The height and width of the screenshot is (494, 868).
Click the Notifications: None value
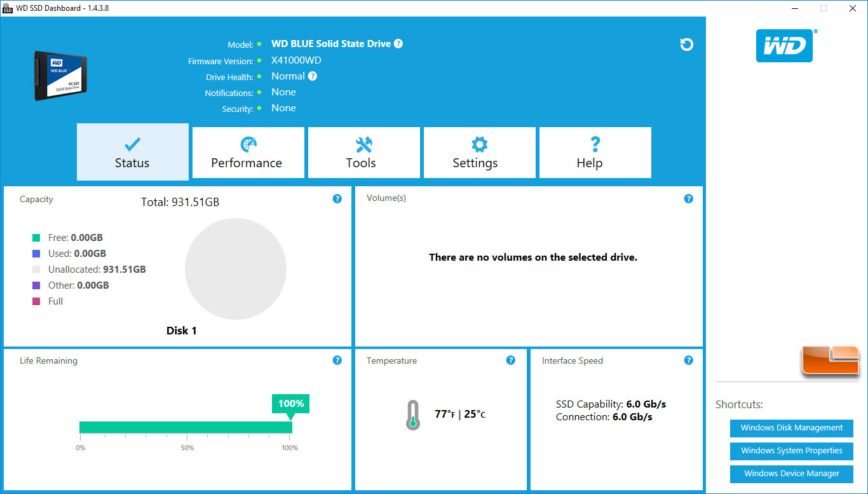[x=283, y=92]
